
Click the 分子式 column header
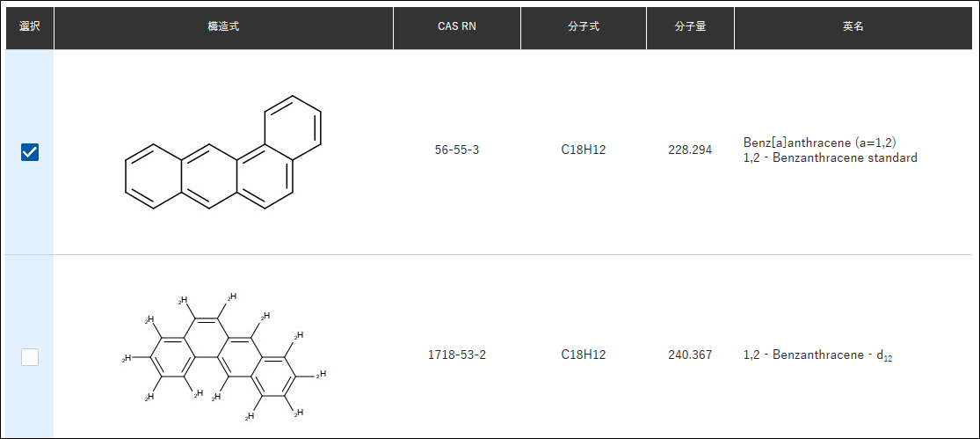pyautogui.click(x=584, y=28)
